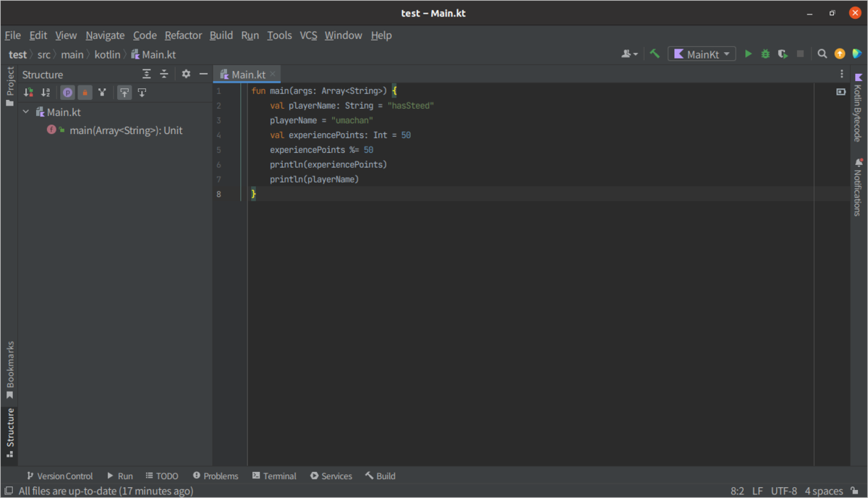
Task: Open the Build menu
Action: click(x=221, y=35)
